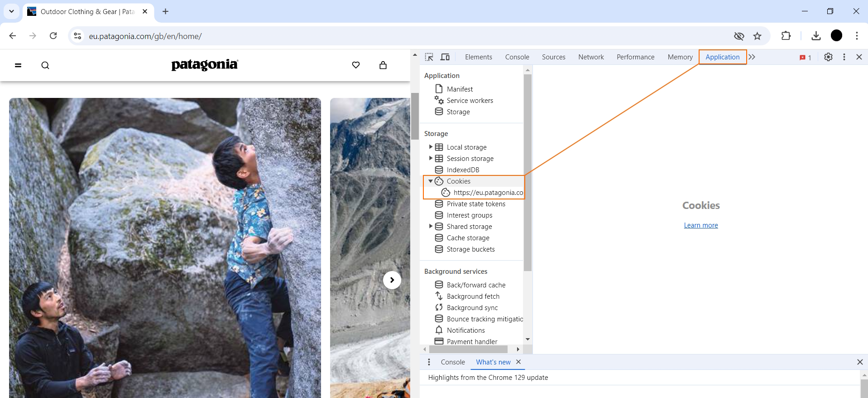Show more DevTools tabs chevron
This screenshot has height=398, width=868.
click(x=752, y=57)
